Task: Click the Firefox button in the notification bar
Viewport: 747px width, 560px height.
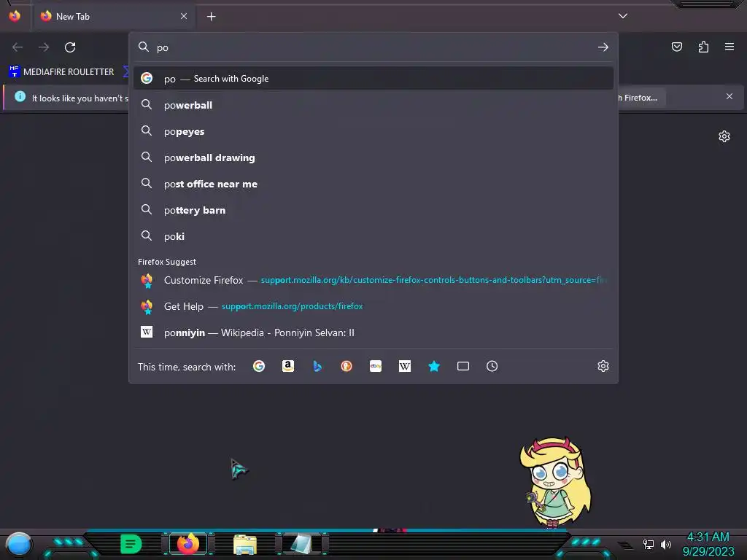Action: [641, 98]
